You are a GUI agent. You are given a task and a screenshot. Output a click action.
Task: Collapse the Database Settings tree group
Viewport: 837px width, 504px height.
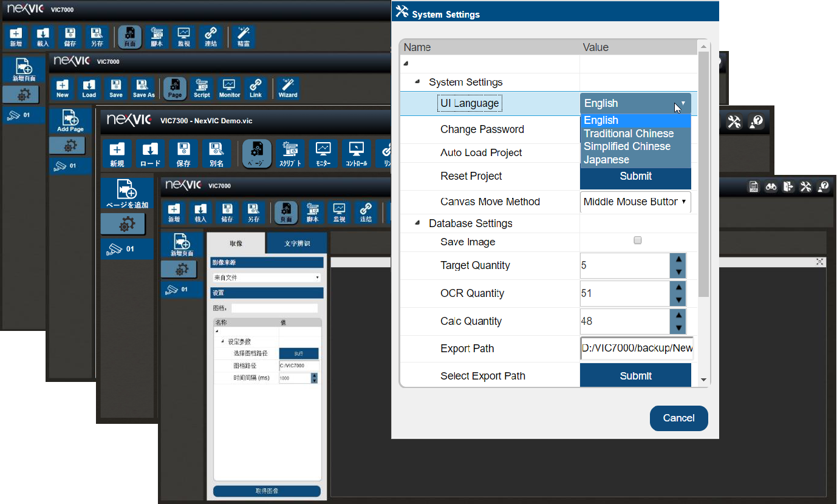(x=417, y=223)
